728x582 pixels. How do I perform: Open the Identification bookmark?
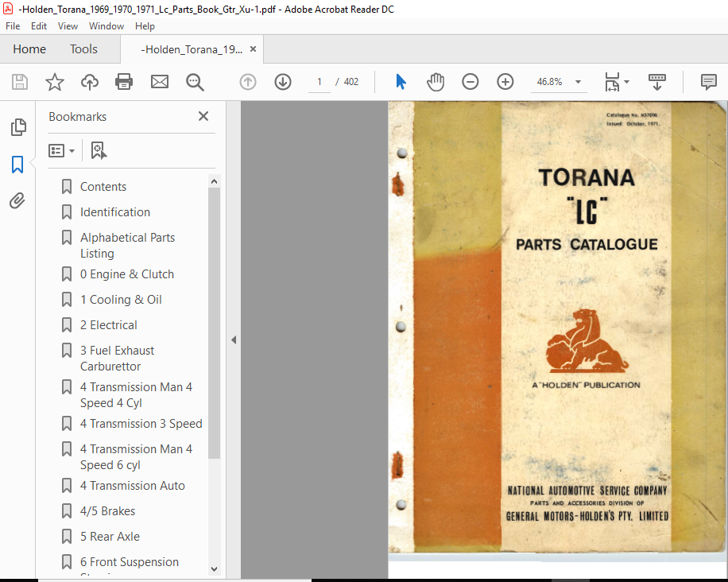click(x=115, y=212)
